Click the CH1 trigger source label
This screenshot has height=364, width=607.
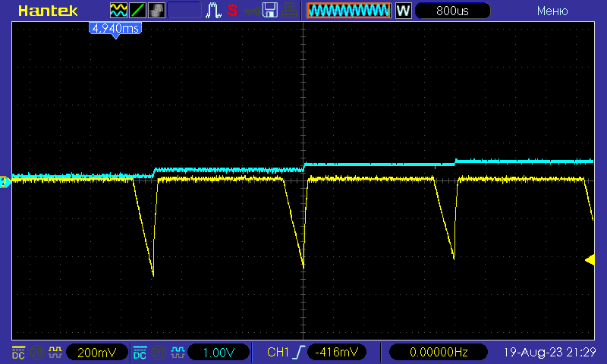click(278, 353)
